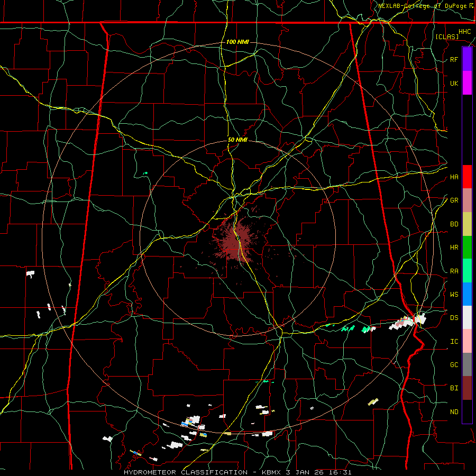
Task: Click the 100 NMI range ring label
Action: pos(237,42)
